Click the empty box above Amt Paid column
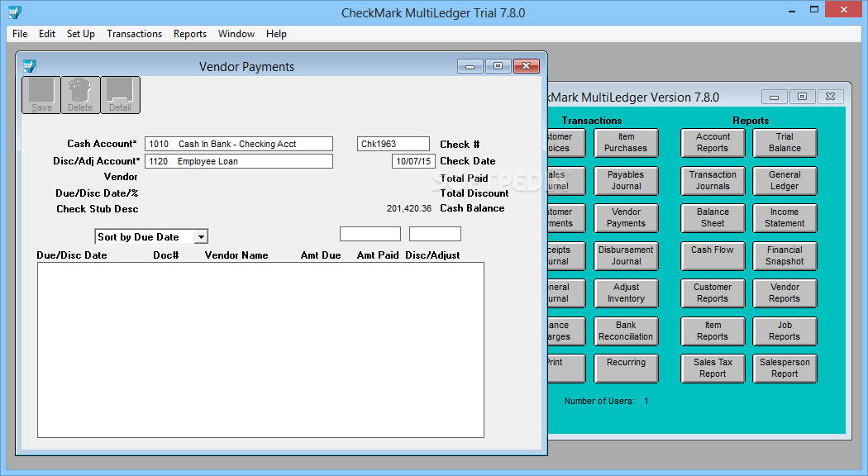Viewport: 868px width, 476px height. coord(370,234)
